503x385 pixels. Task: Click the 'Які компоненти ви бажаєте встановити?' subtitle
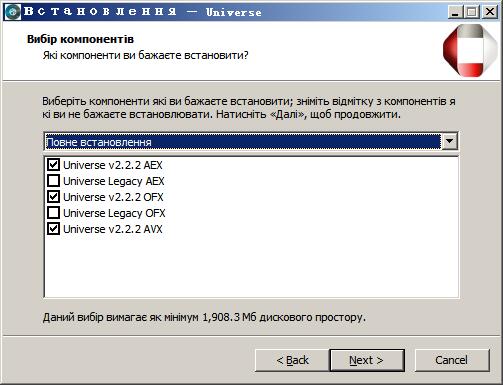click(x=146, y=55)
